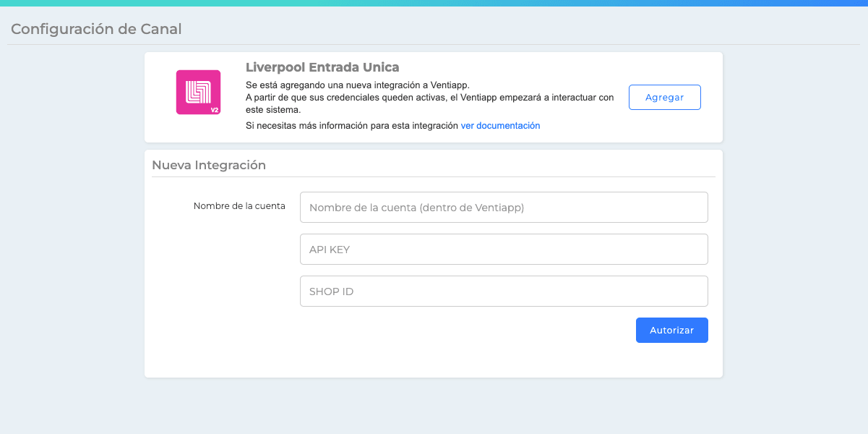Click the divider under Nueva Integración

(434, 176)
